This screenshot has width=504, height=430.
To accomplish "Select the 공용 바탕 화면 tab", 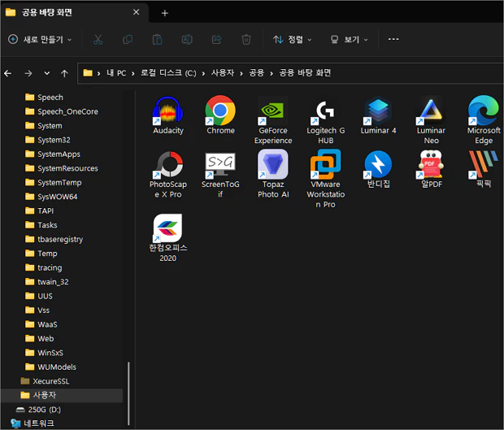I will point(74,12).
